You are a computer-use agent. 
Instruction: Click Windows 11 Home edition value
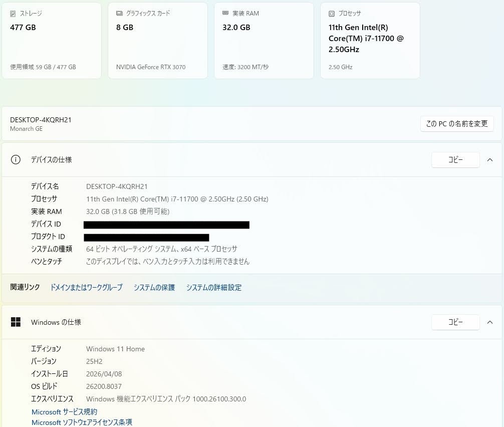(115, 349)
